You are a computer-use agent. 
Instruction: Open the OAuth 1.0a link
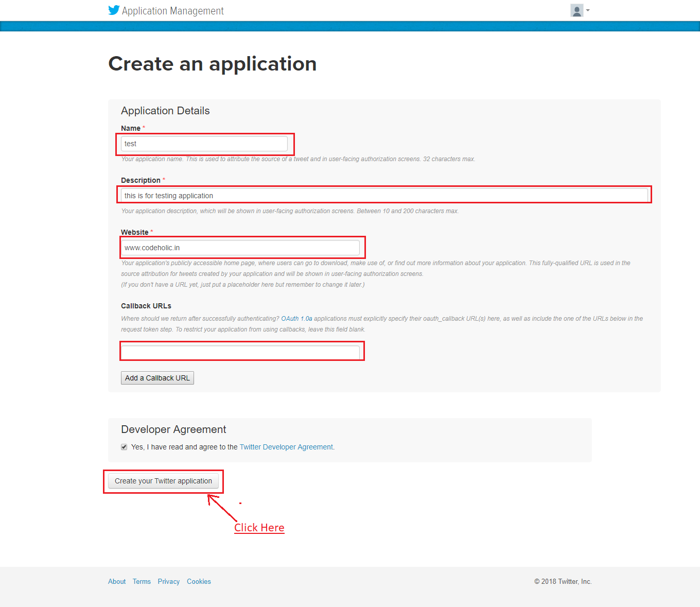296,319
